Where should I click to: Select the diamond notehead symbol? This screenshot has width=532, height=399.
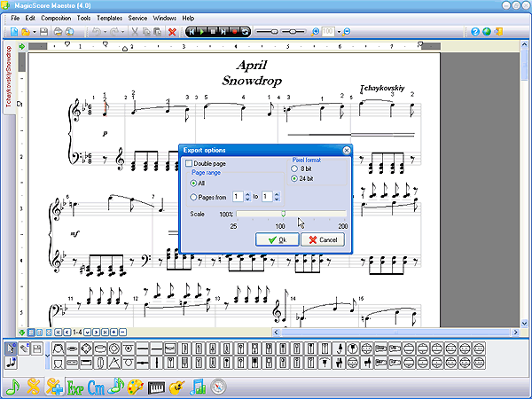click(x=86, y=348)
